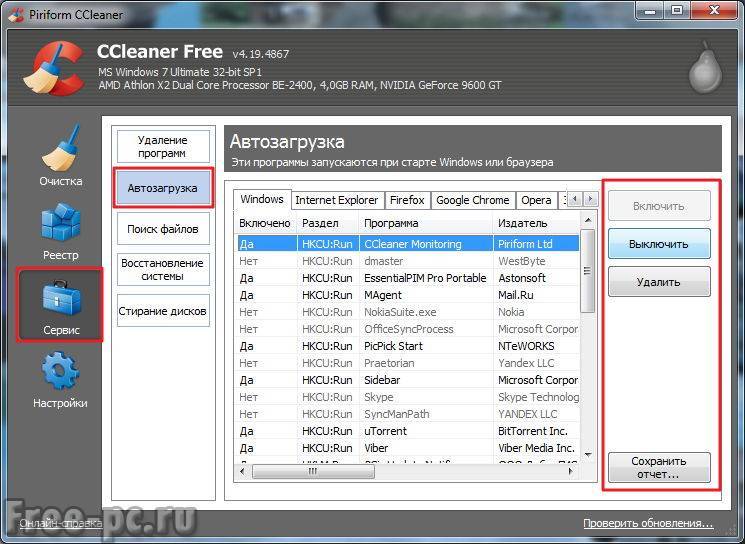Open Восстановление системы tool
745x544 pixels.
tap(162, 269)
